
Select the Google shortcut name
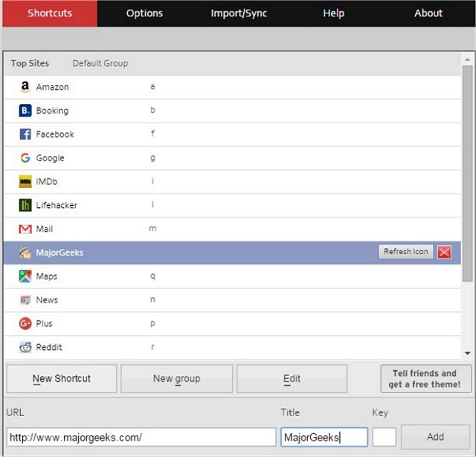point(50,158)
